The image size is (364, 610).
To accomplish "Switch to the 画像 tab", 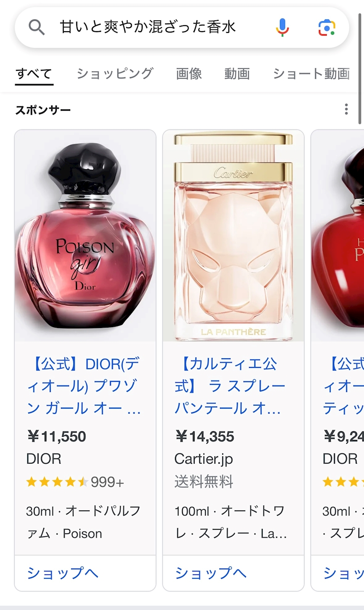I will click(189, 74).
